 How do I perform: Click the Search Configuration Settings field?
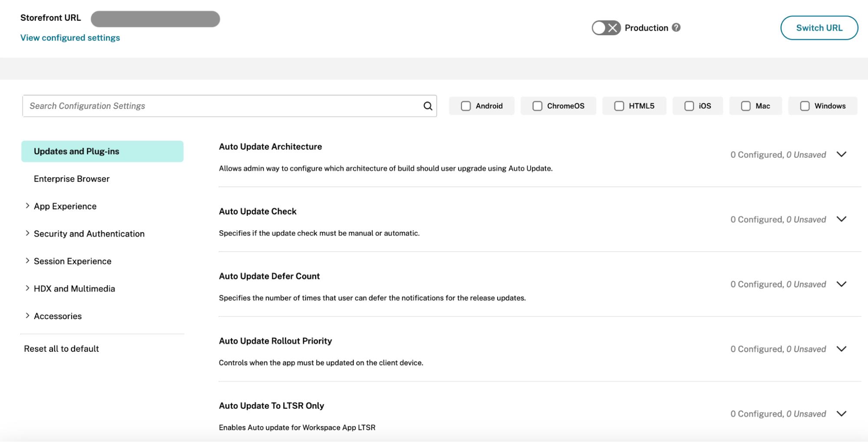click(x=221, y=106)
